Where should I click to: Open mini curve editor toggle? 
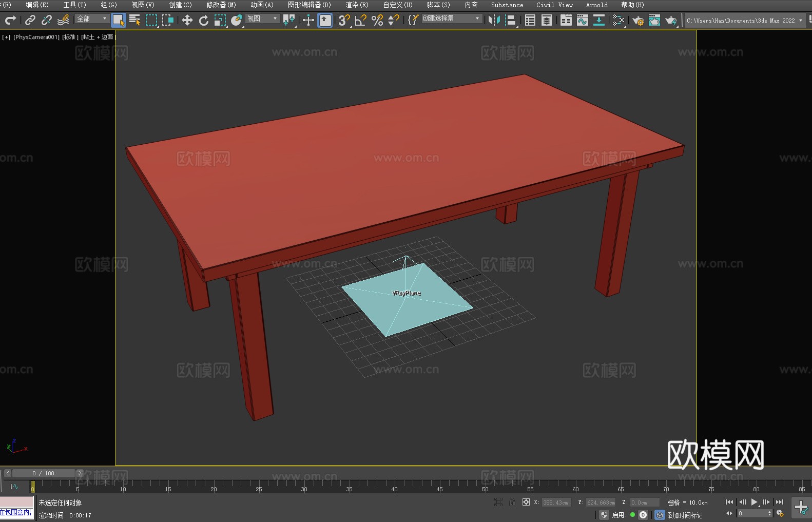pyautogui.click(x=14, y=486)
